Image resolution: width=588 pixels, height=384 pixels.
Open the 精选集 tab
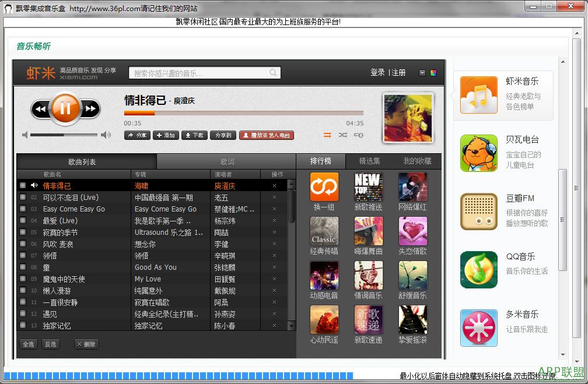(369, 161)
